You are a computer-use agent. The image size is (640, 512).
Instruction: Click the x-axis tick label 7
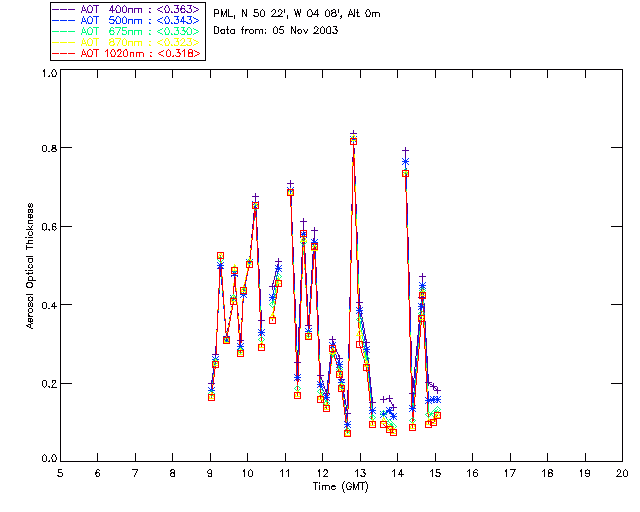coord(135,473)
